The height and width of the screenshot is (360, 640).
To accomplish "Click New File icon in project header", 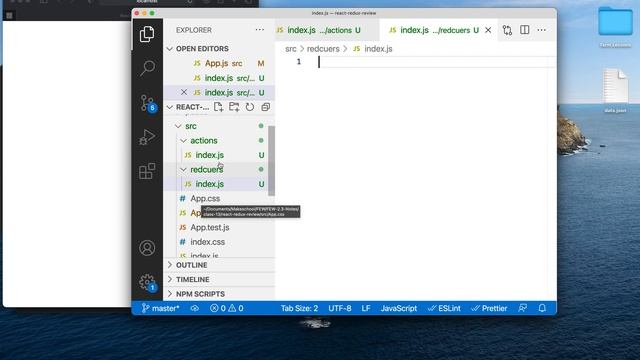I will tap(218, 107).
